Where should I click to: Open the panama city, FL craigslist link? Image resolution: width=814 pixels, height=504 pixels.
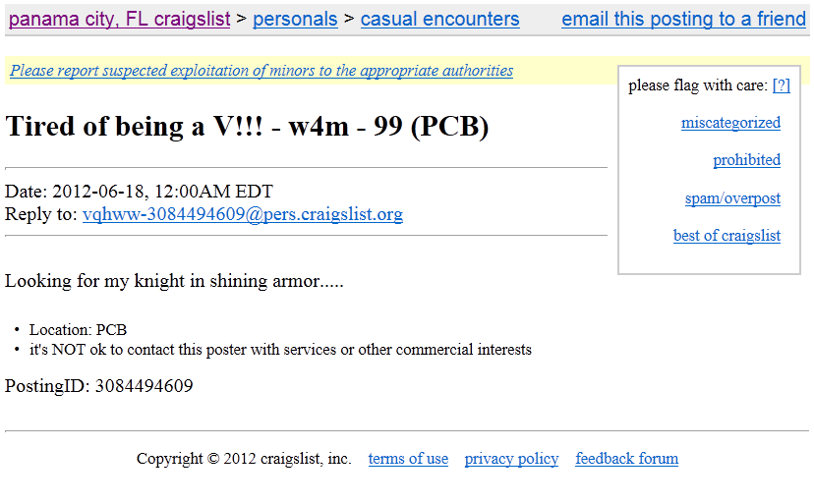coord(119,20)
